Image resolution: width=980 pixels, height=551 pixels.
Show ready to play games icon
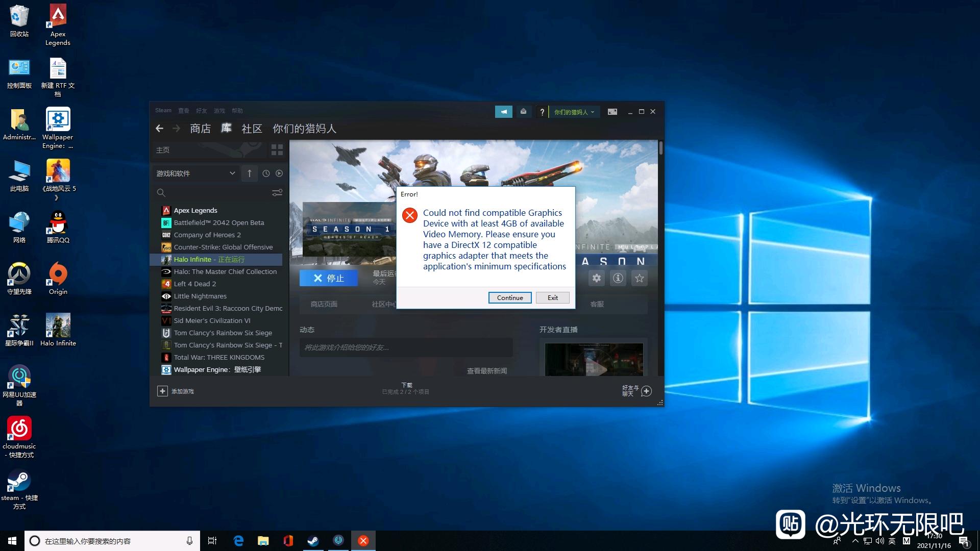(x=279, y=173)
